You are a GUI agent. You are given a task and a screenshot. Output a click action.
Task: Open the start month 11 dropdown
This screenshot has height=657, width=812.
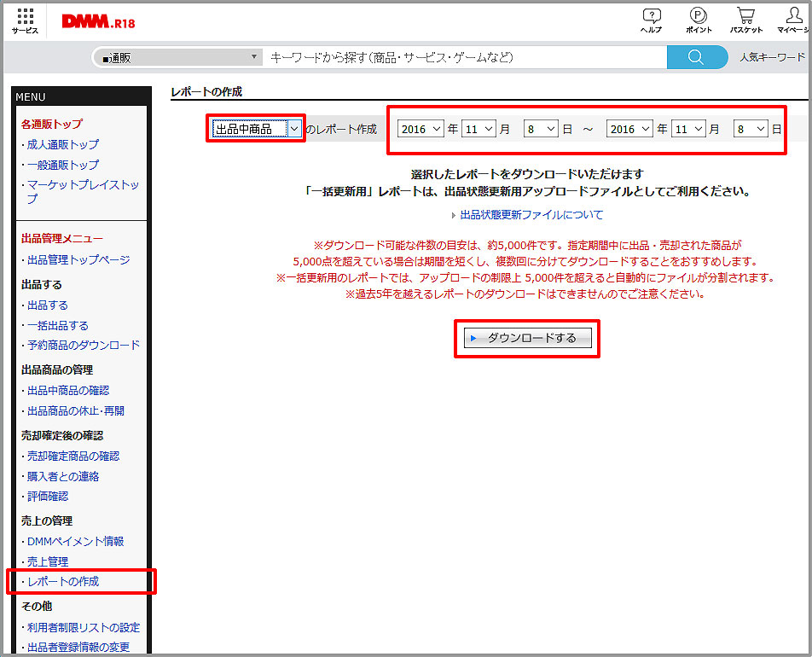[x=478, y=129]
